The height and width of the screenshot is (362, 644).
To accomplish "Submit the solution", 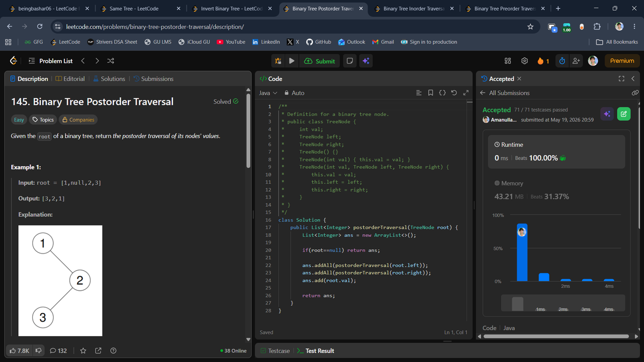I will 319,61.
